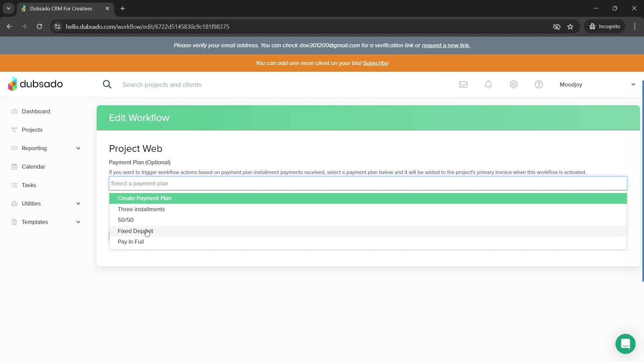644x362 pixels.
Task: Click the payment plan select field
Action: pyautogui.click(x=368, y=183)
